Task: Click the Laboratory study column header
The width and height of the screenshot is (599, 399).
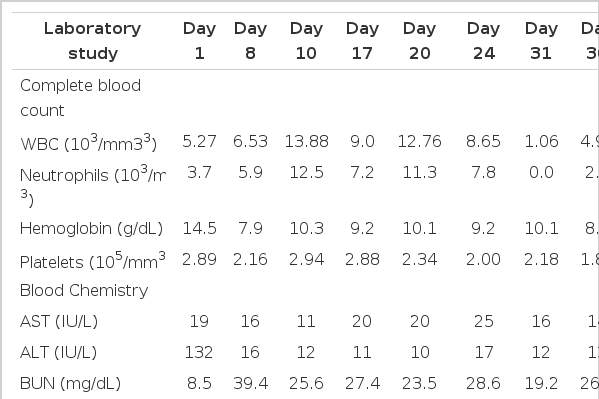Action: click(x=92, y=41)
